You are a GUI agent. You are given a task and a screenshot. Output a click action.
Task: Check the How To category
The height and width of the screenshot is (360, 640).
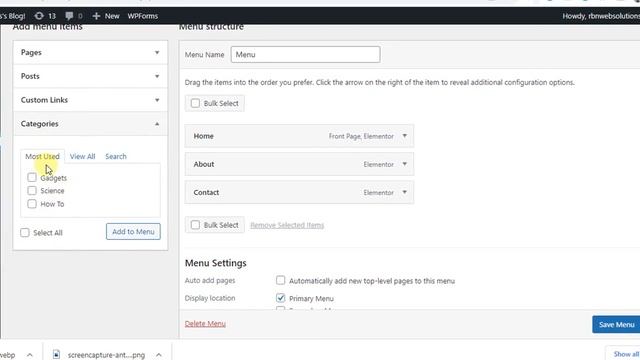(32, 204)
